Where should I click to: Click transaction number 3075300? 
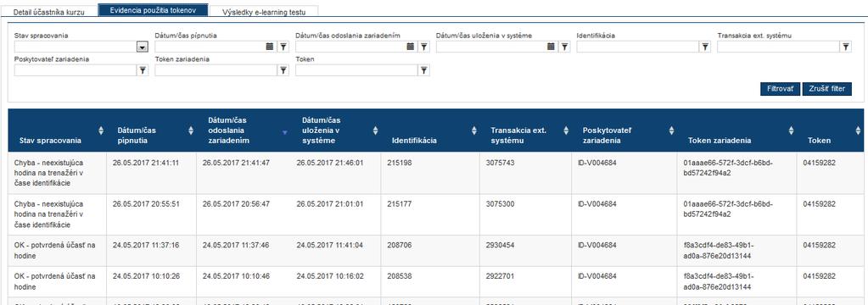click(x=500, y=204)
